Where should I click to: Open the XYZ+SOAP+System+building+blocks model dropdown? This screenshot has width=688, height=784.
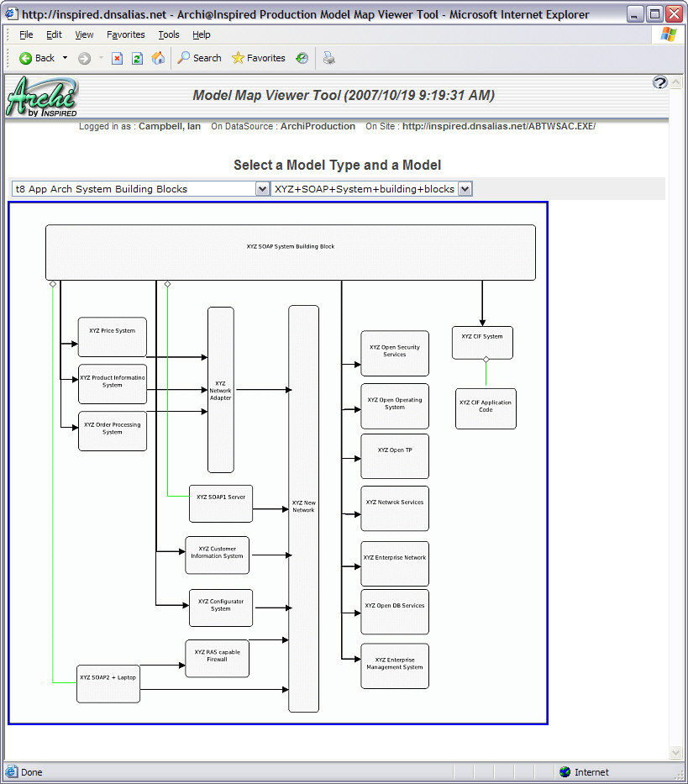click(x=465, y=188)
